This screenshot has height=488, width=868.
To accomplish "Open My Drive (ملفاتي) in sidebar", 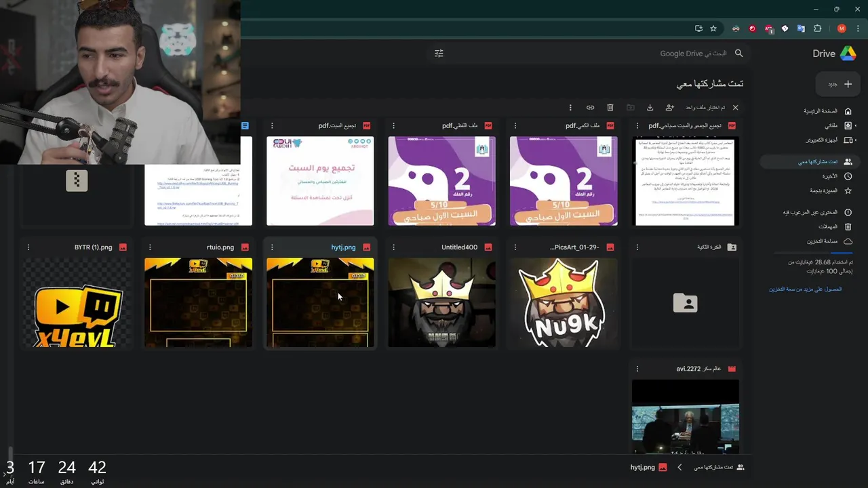I will [838, 125].
